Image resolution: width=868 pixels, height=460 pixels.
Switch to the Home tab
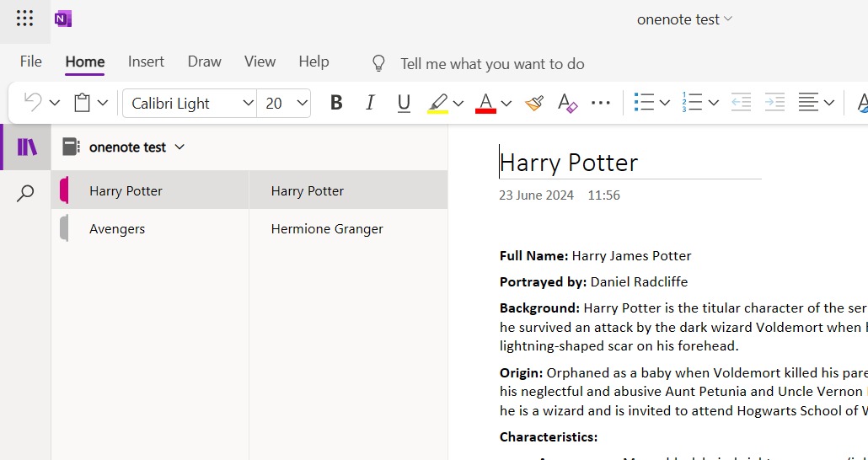tap(85, 62)
